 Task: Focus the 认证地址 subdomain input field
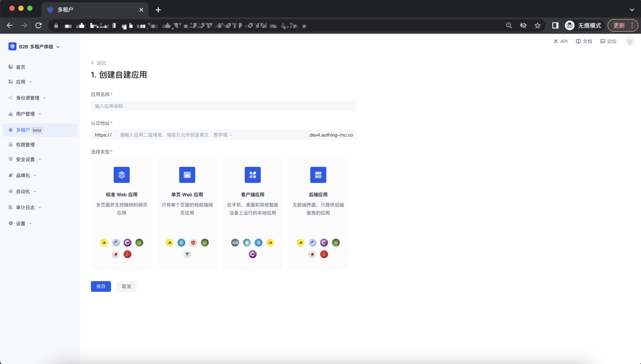coord(209,135)
